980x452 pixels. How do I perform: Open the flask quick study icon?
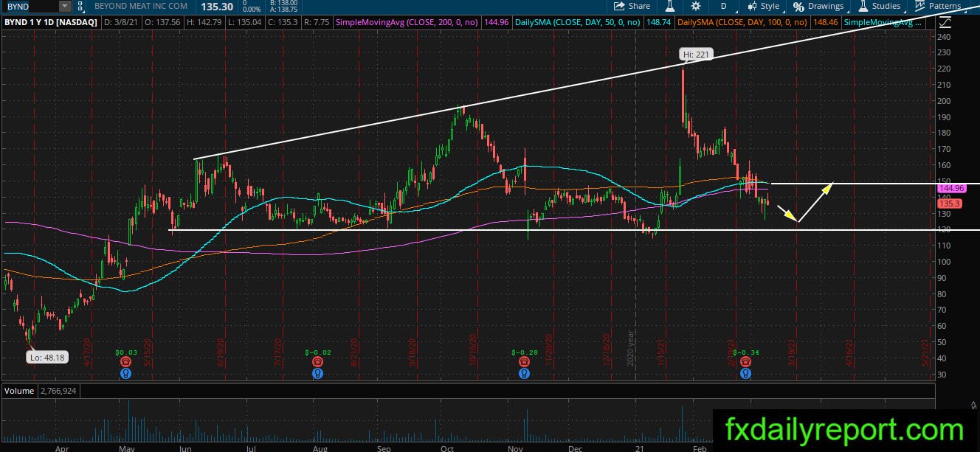670,6
